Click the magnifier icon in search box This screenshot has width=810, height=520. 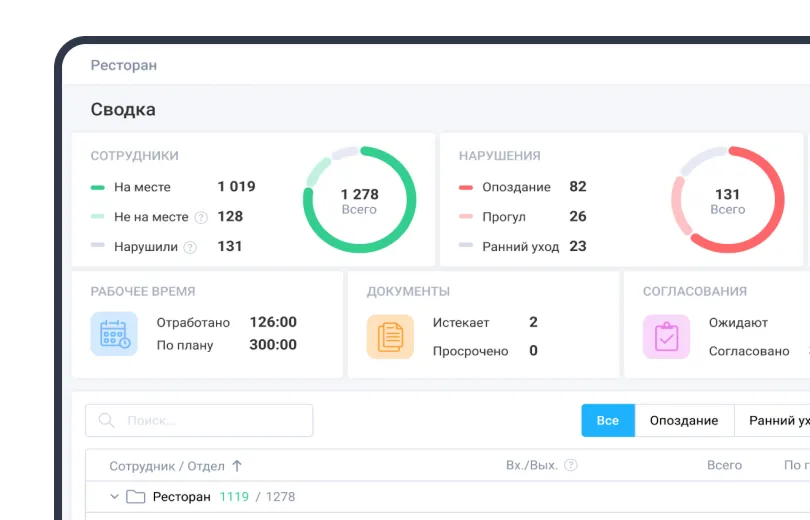tap(106, 420)
